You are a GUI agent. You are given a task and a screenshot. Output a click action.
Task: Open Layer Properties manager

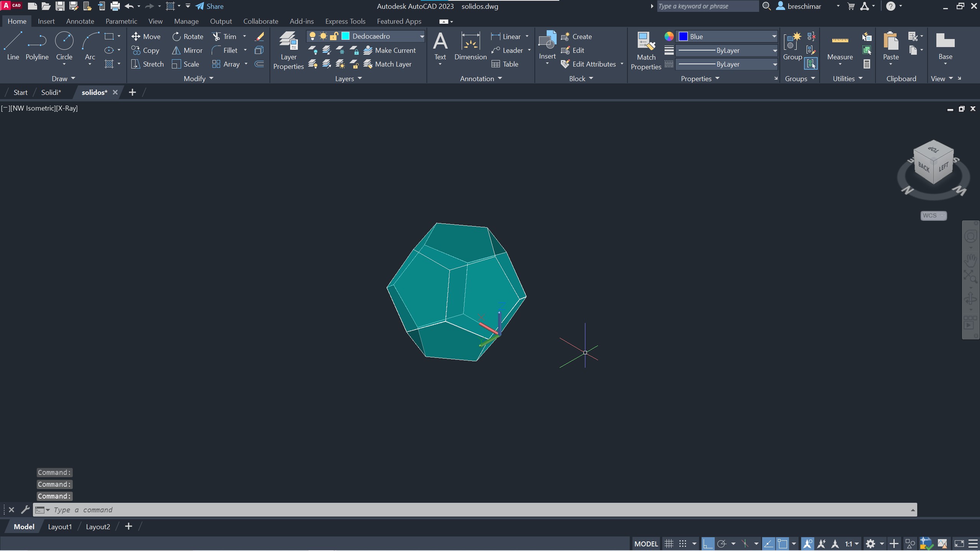point(288,51)
